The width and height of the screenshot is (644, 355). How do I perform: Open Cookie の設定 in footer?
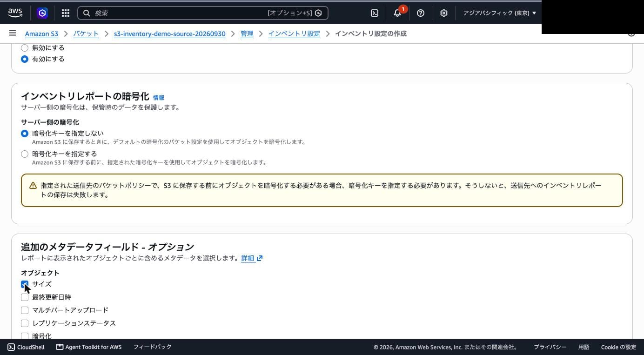tap(618, 347)
